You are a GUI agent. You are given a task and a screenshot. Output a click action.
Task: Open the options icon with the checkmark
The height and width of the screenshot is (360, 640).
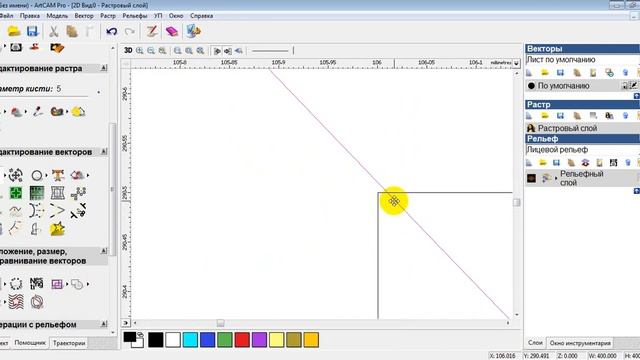tap(193, 31)
